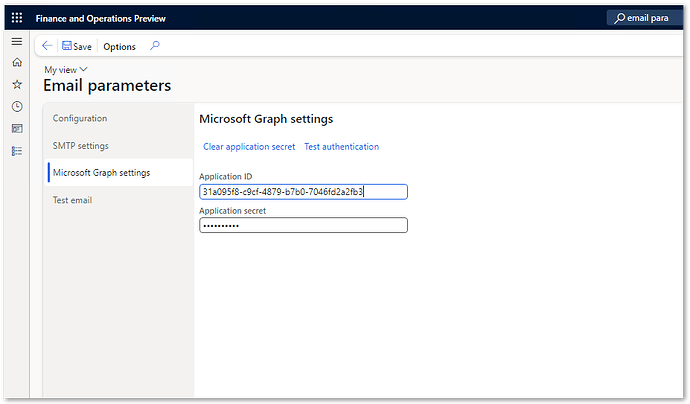The image size is (690, 404).
Task: Show Recent items clock icon
Action: click(x=17, y=106)
